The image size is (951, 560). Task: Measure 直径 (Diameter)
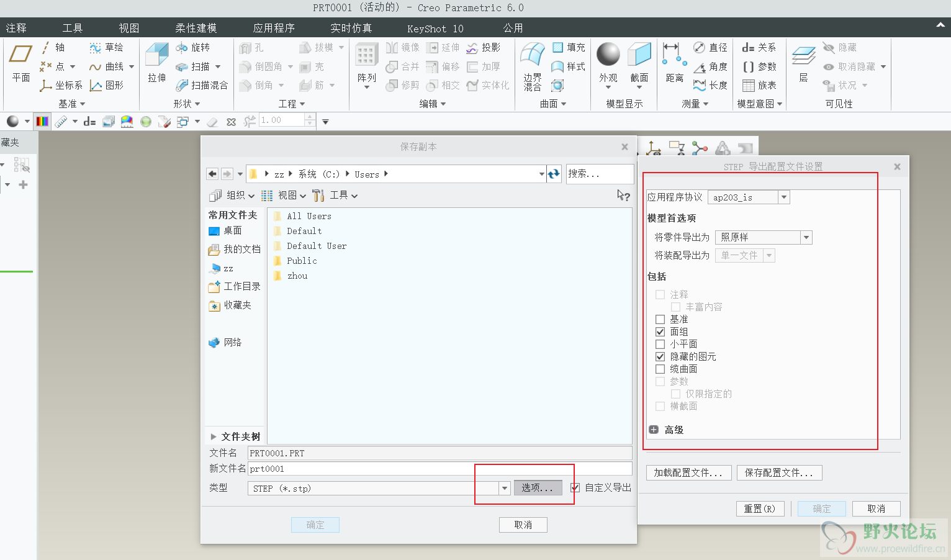click(711, 47)
